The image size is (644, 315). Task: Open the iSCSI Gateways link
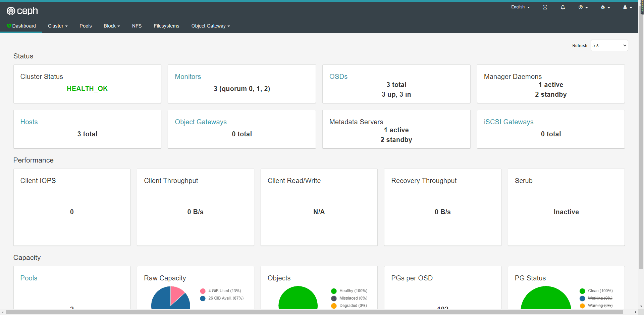pyautogui.click(x=508, y=122)
